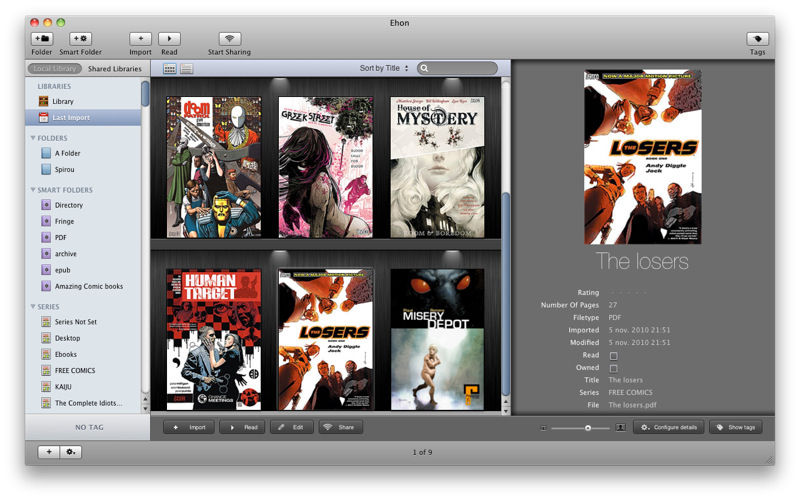Create a Smart Folder from toolbar
800x500 pixels.
coord(80,39)
